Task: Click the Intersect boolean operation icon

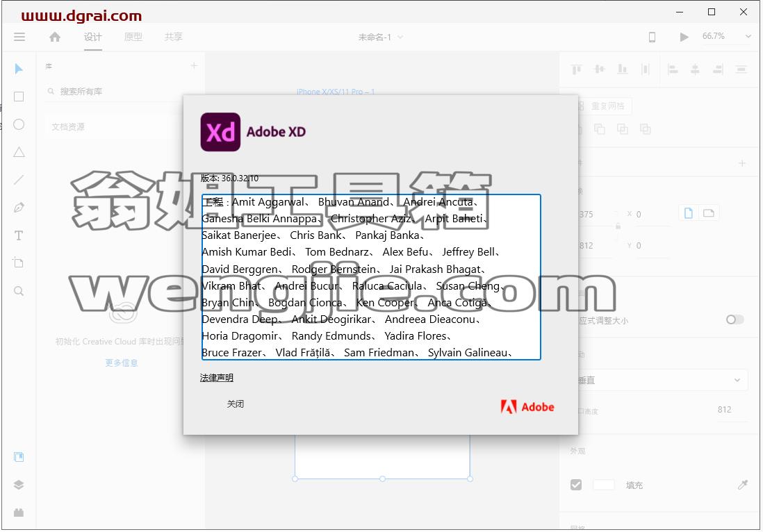Action: tap(623, 129)
